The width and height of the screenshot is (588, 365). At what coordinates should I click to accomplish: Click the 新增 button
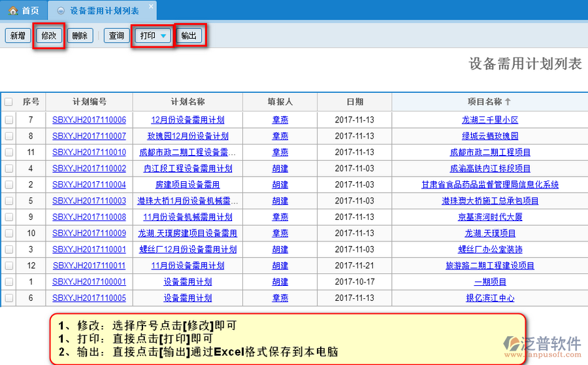click(x=17, y=36)
